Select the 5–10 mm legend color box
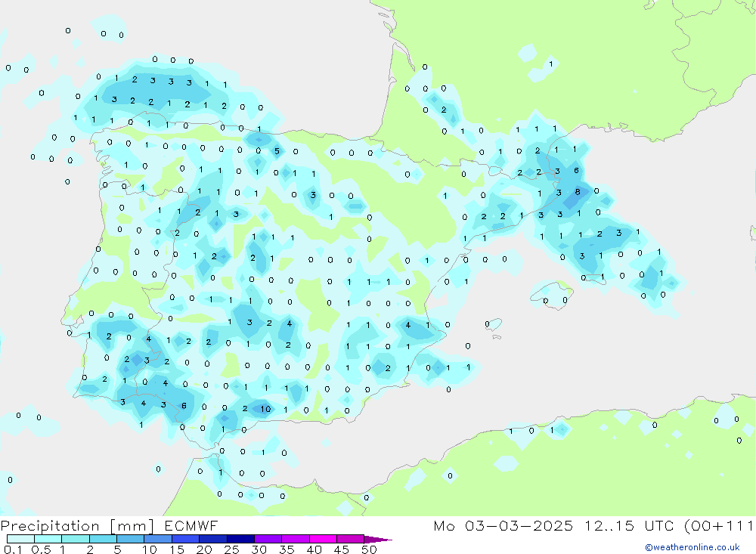 click(x=130, y=539)
